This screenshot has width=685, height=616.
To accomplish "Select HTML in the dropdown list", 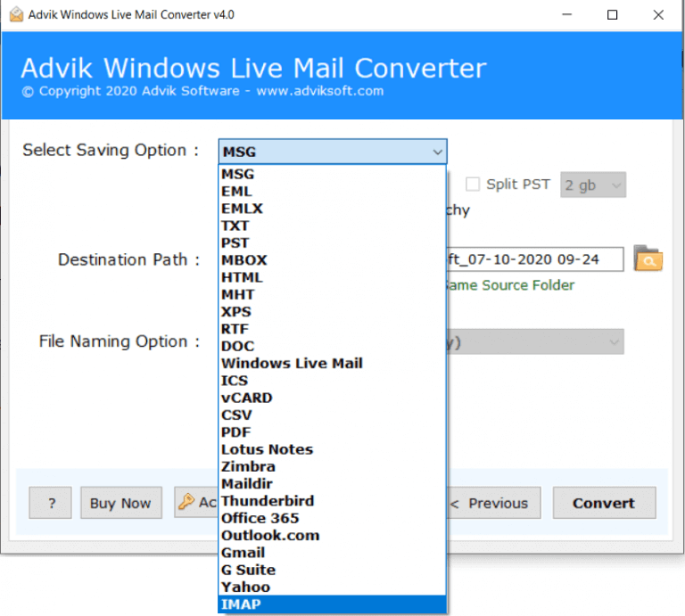I will pyautogui.click(x=332, y=277).
